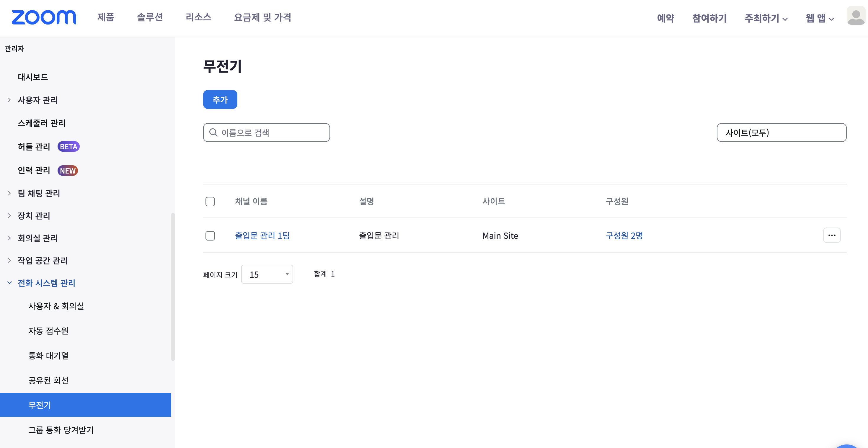This screenshot has height=448, width=868.
Task: Expand 사용자 관리 in sidebar
Action: click(9, 100)
